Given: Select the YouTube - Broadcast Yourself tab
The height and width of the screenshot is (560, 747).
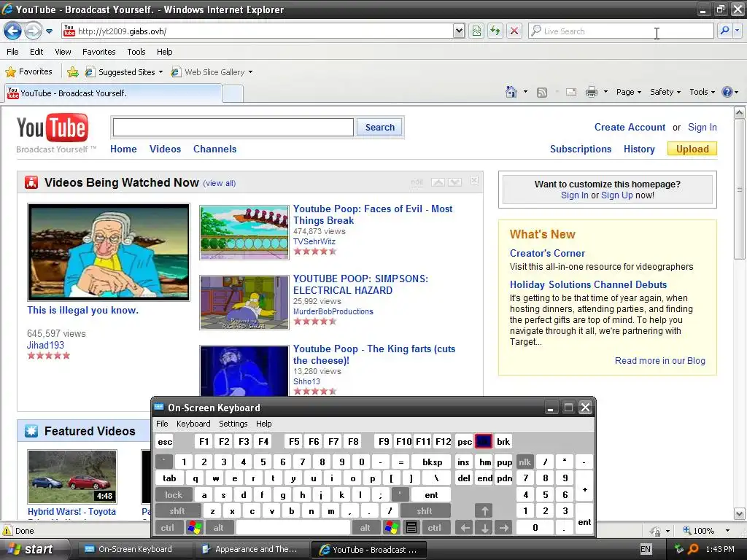Looking at the screenshot, I should coord(113,93).
